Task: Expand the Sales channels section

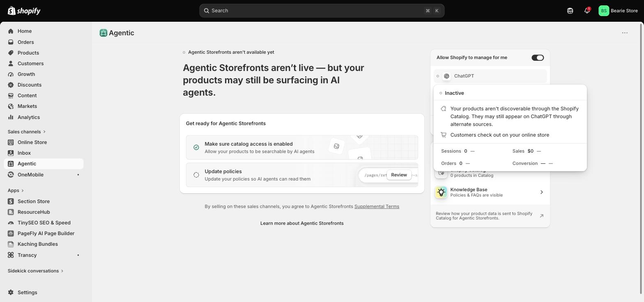Action: click(27, 131)
